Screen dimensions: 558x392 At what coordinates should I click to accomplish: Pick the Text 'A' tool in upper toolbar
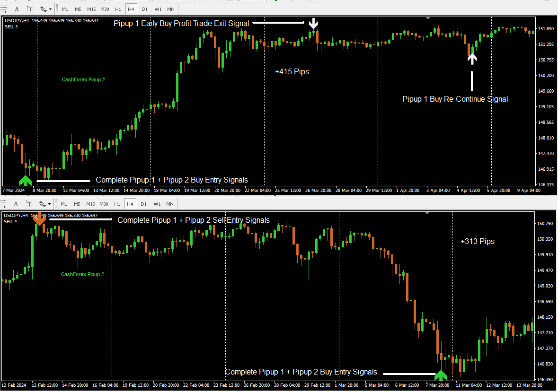(17, 9)
